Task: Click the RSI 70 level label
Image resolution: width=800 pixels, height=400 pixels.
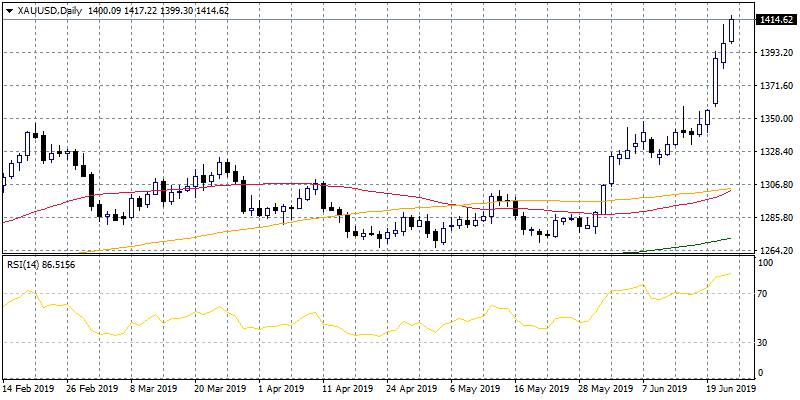Action: (x=763, y=294)
